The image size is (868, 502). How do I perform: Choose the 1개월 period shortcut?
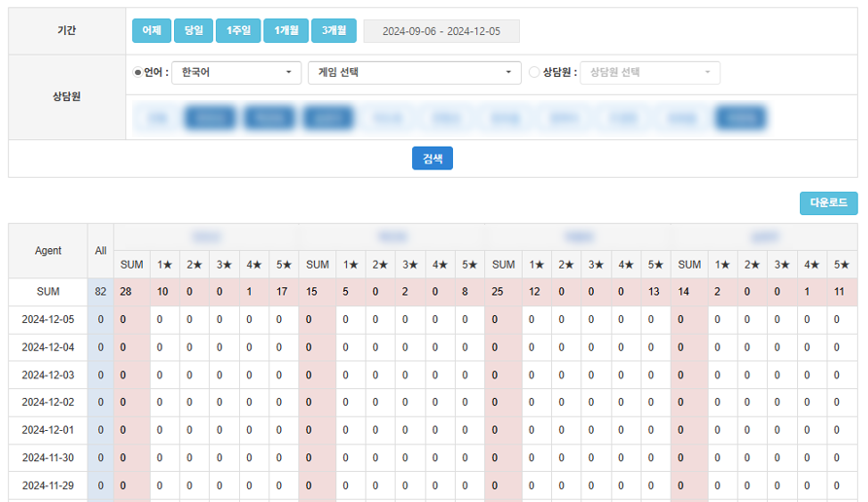286,31
